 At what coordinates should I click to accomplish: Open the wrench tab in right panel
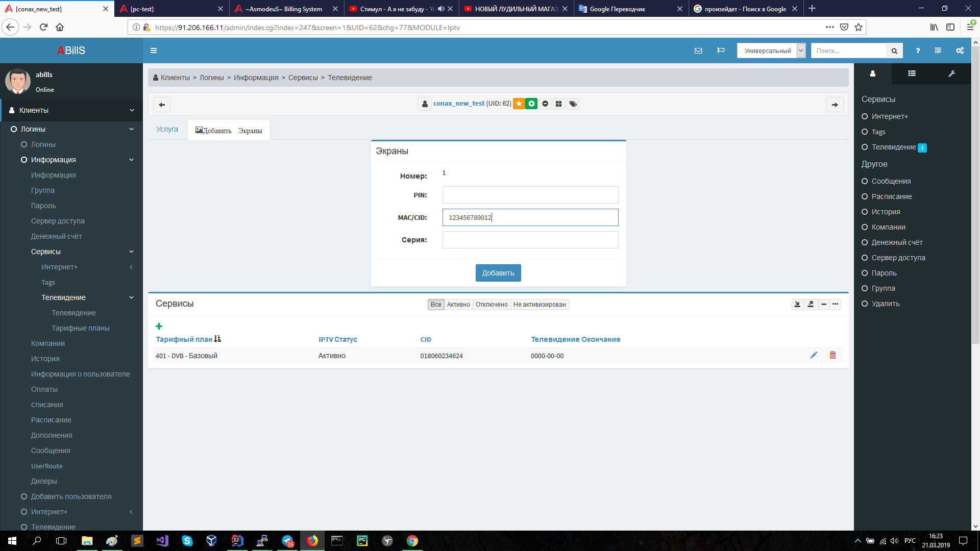(x=951, y=73)
